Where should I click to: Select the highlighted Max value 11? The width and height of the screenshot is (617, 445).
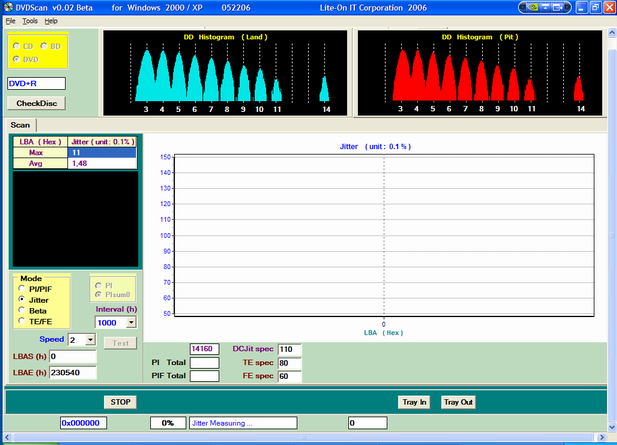(102, 153)
